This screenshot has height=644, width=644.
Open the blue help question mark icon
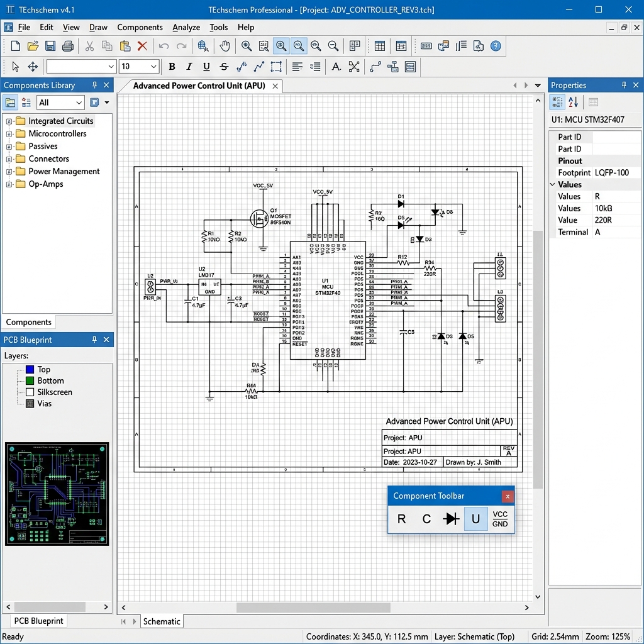click(x=496, y=46)
